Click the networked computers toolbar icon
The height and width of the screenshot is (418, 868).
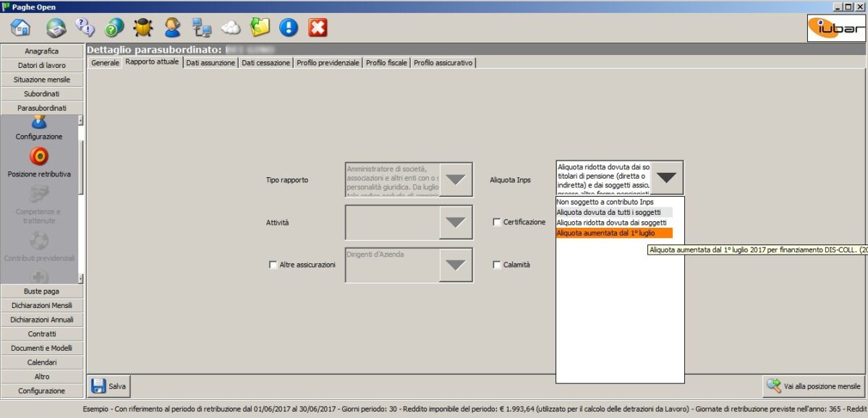[201, 27]
